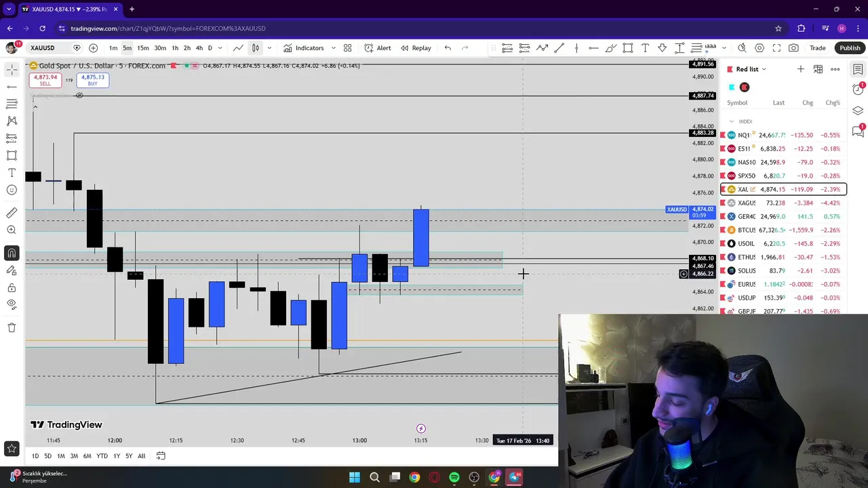Open the indicator templates grid icon
Viewport: 868px width, 488px height.
point(347,48)
